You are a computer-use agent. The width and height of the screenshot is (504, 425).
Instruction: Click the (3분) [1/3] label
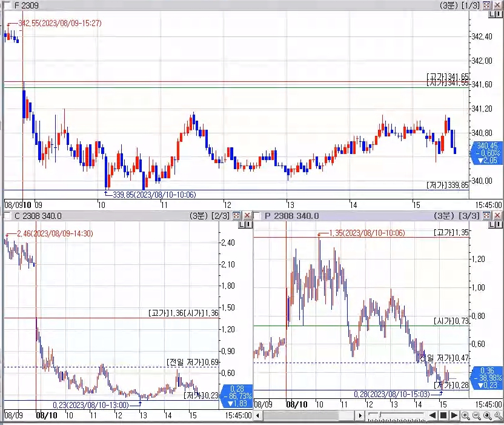click(459, 5)
